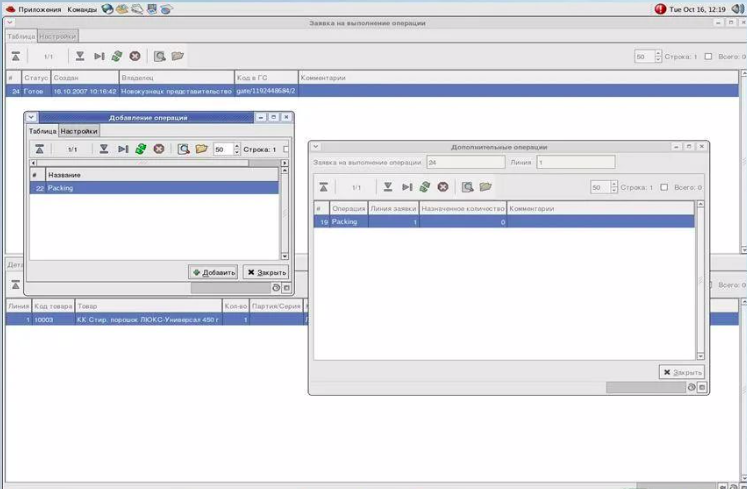
Task: Open folder icon in Добавление операции toolbar
Action: [x=202, y=149]
